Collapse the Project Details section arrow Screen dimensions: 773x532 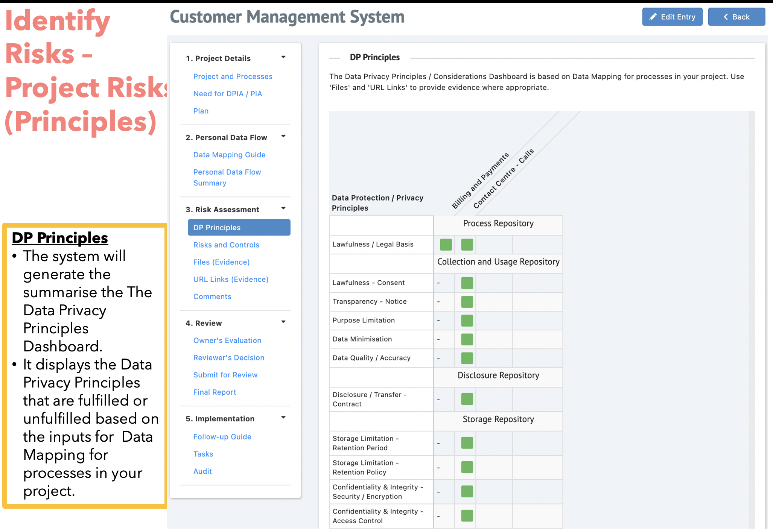[283, 57]
